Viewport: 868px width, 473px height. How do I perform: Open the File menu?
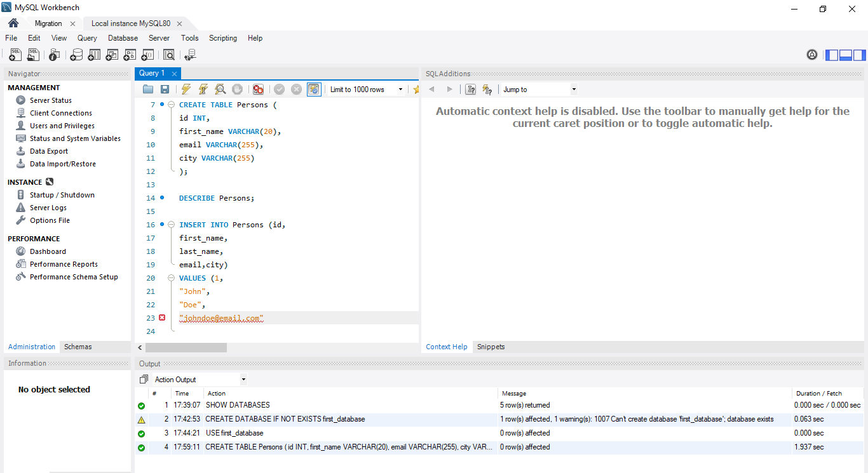[11, 38]
